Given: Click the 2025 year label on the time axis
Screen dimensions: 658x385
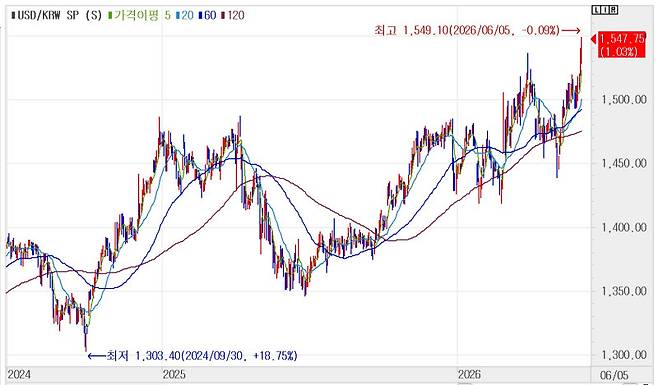Looking at the screenshot, I should (x=174, y=374).
